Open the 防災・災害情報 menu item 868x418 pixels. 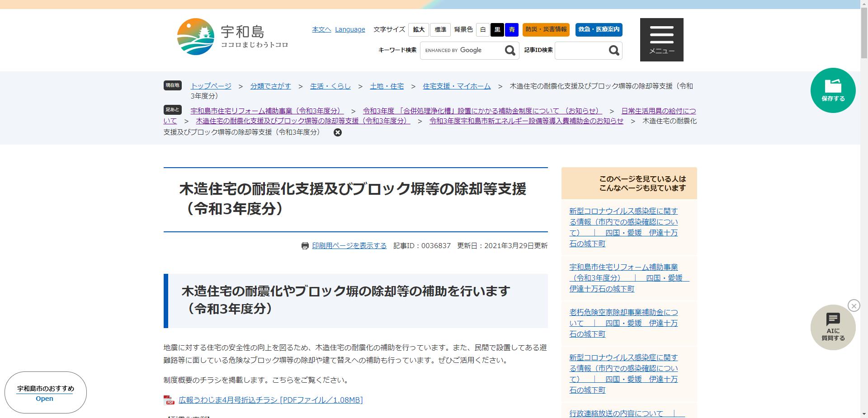coord(546,30)
